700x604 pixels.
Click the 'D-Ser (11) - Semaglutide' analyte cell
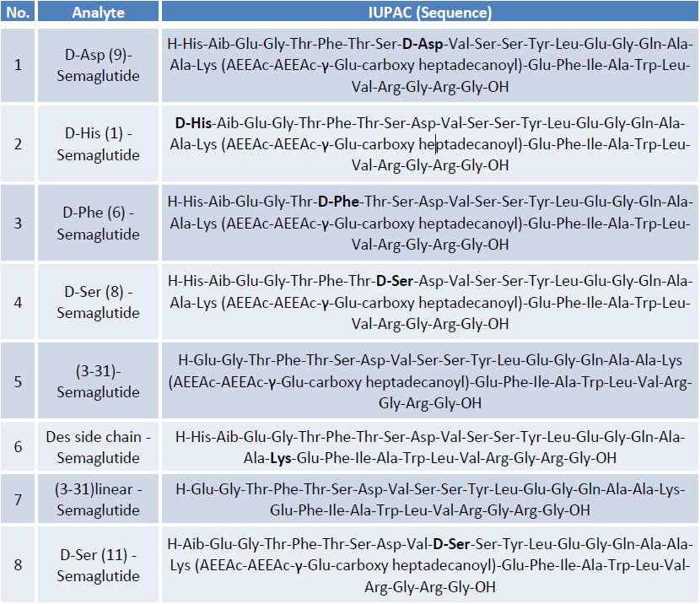[98, 564]
